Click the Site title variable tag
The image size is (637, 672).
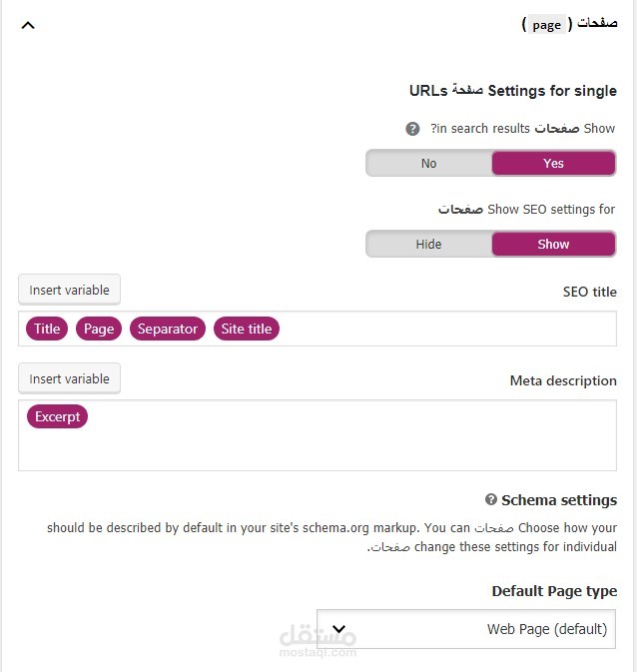coord(247,329)
